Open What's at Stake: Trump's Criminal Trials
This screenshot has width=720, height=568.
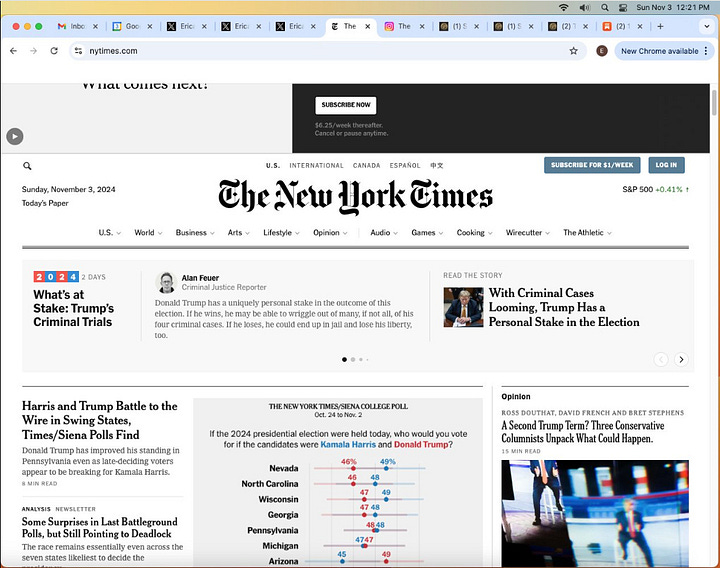tap(73, 308)
